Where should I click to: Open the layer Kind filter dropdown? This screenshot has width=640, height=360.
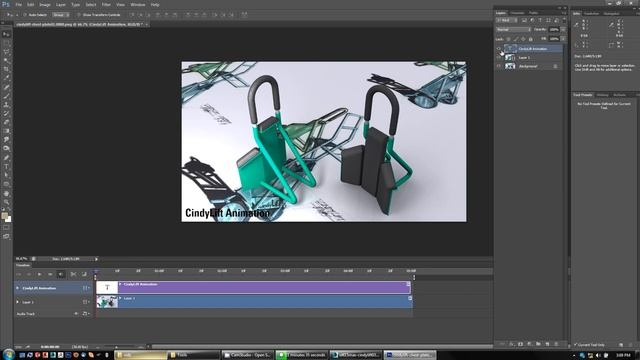(x=507, y=20)
